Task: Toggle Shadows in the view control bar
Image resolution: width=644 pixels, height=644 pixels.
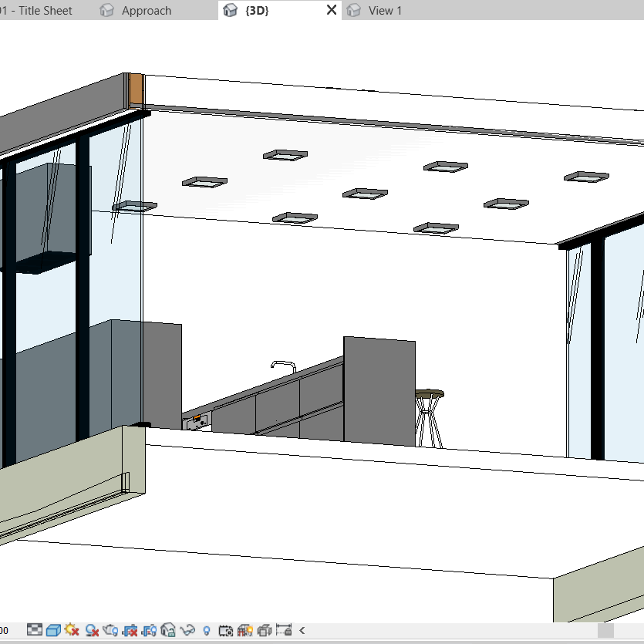Action: click(92, 630)
